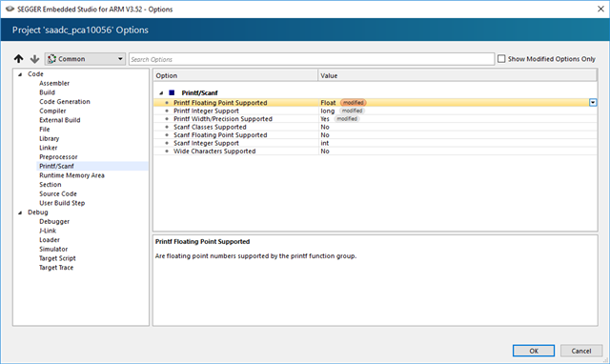This screenshot has height=364, width=610.
Task: Dismiss dialog with Cancel button
Action: [581, 351]
